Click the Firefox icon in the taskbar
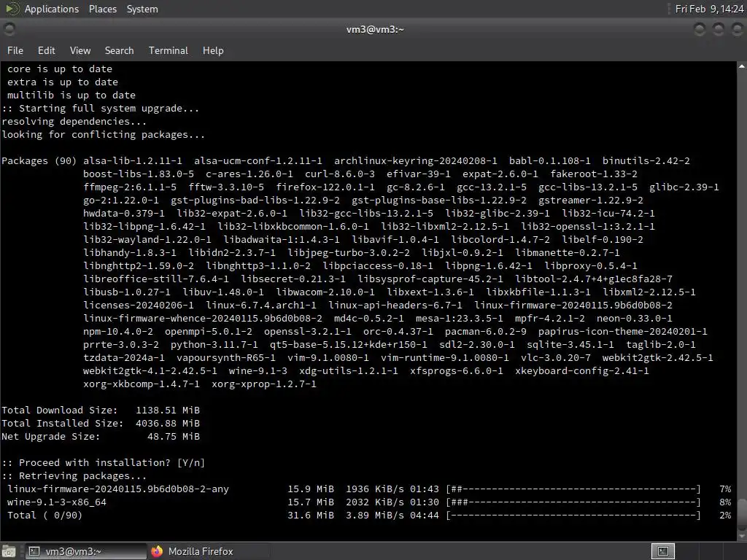 pyautogui.click(x=157, y=551)
